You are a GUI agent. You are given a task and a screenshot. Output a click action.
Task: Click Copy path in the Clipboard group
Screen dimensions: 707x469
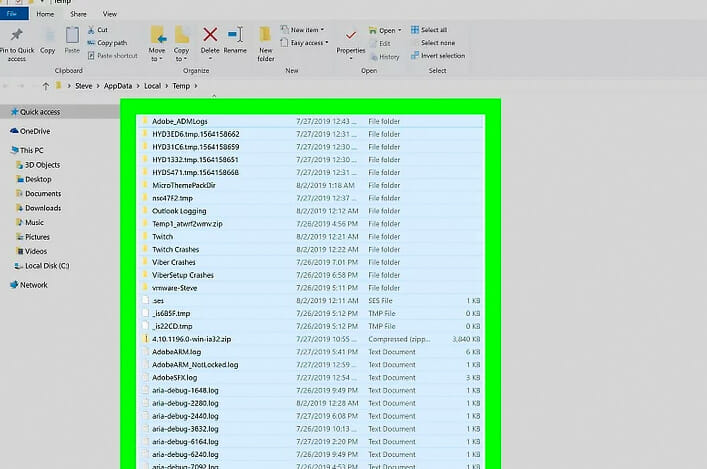click(x=107, y=43)
